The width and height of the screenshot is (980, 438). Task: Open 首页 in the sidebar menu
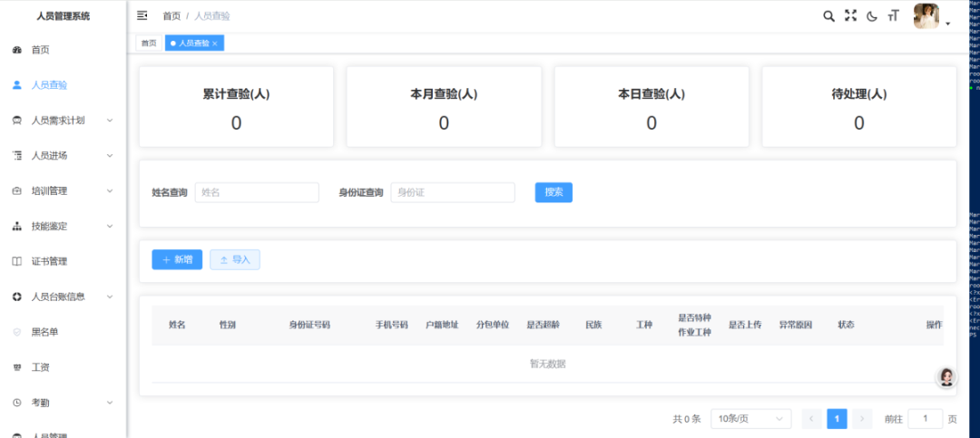coord(64,50)
